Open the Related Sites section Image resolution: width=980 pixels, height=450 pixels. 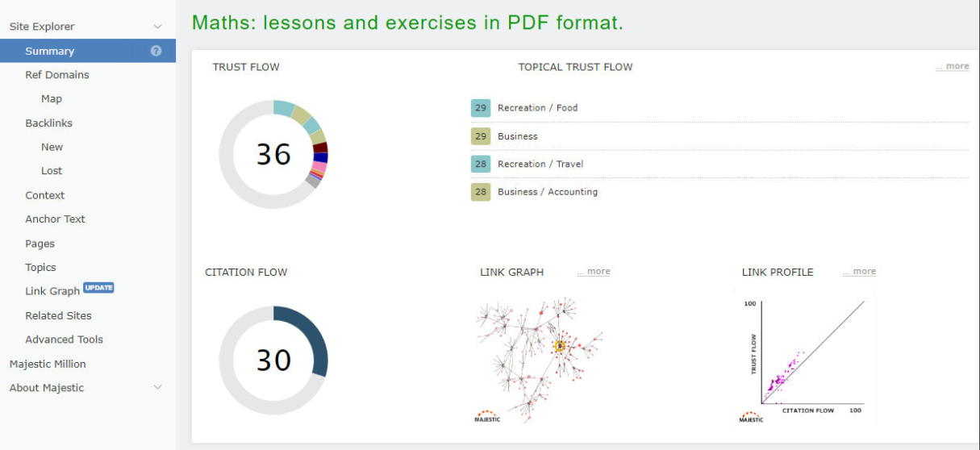(x=58, y=316)
